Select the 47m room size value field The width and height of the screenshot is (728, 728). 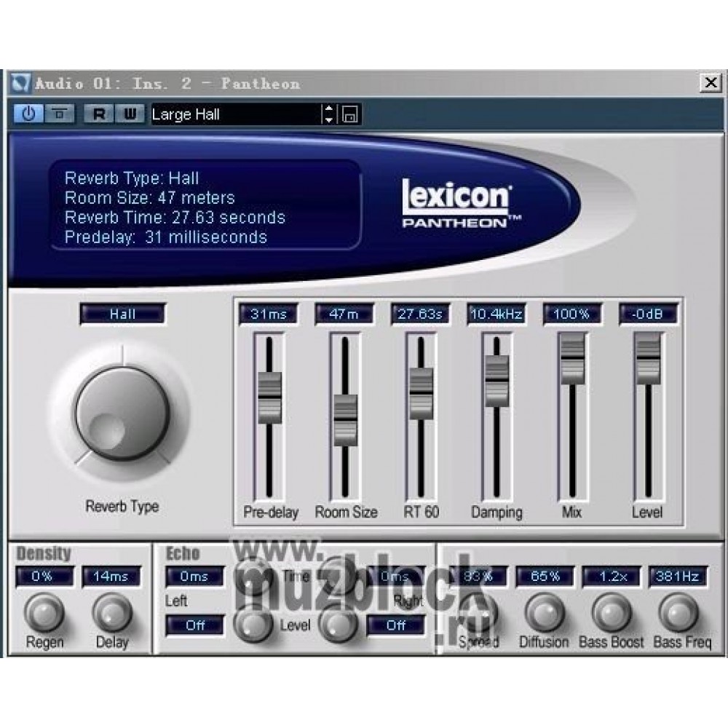(x=344, y=314)
